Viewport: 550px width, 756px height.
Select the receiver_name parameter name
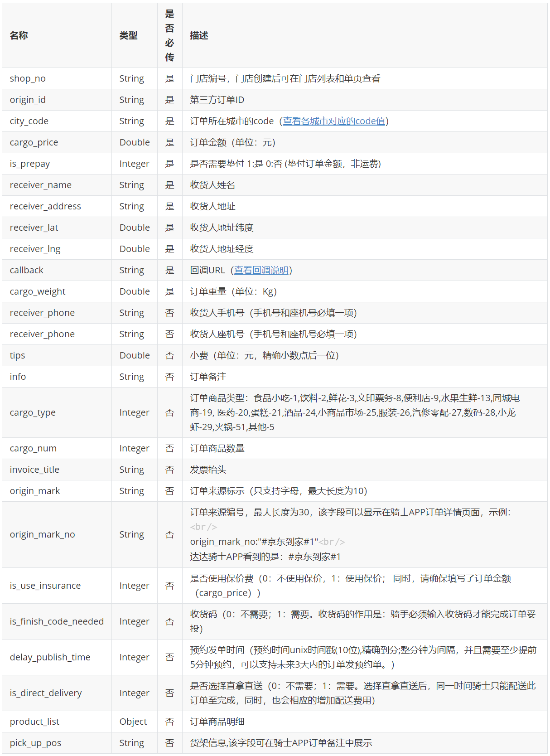41,185
